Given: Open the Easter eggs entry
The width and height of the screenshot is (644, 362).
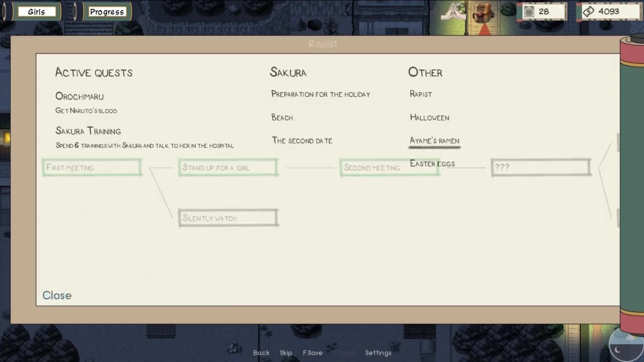Looking at the screenshot, I should 433,163.
